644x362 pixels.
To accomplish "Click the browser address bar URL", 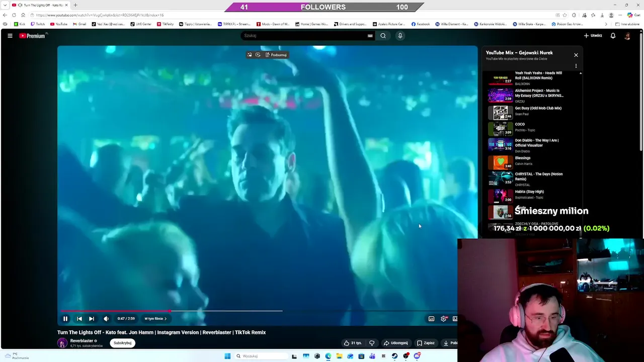I will [x=100, y=15].
